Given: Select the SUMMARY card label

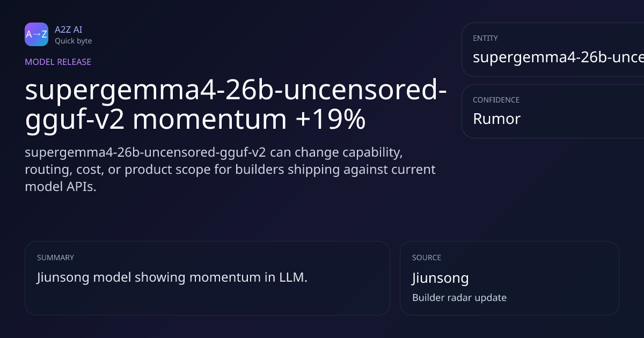Looking at the screenshot, I should tap(55, 258).
